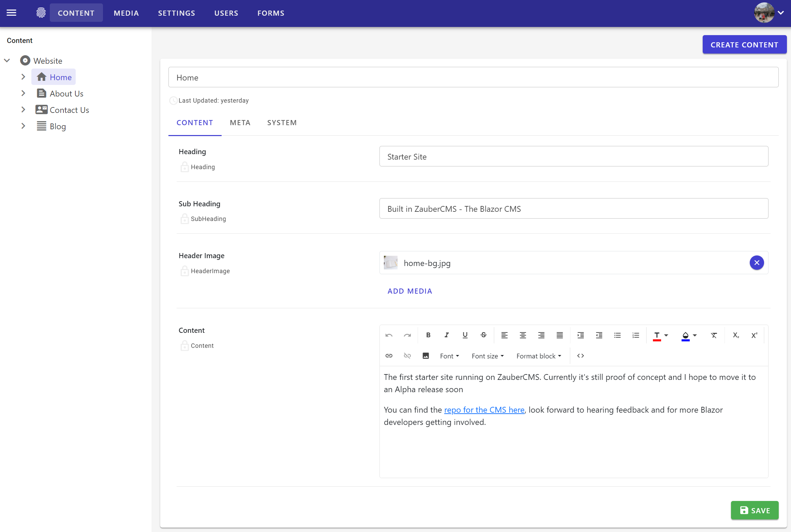Switch to the System tab
The height and width of the screenshot is (532, 791).
point(282,123)
